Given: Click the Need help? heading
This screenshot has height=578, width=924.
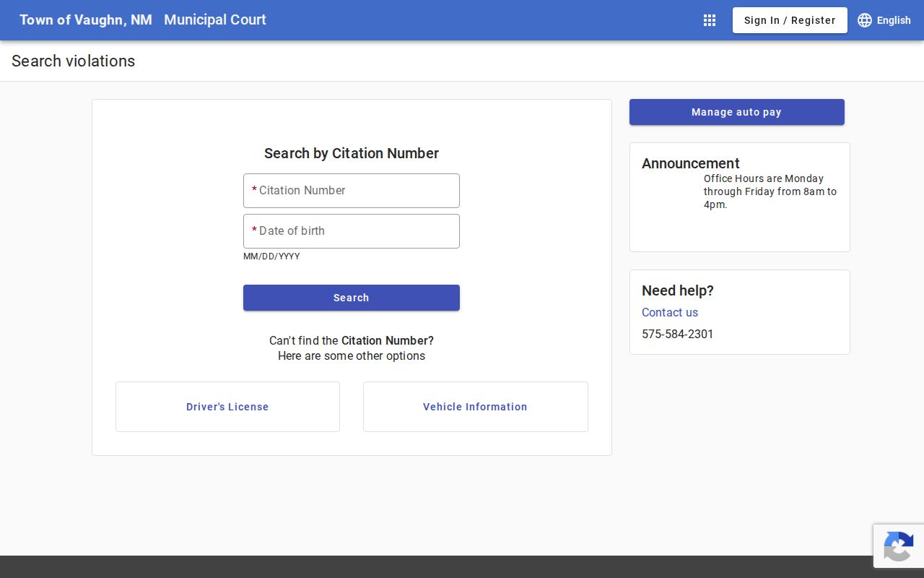Looking at the screenshot, I should [x=678, y=290].
